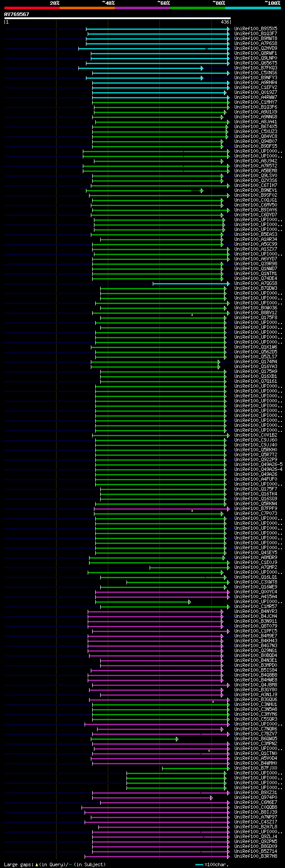Select hit label UniRef100_B8BV12

pyautogui.click(x=256, y=312)
